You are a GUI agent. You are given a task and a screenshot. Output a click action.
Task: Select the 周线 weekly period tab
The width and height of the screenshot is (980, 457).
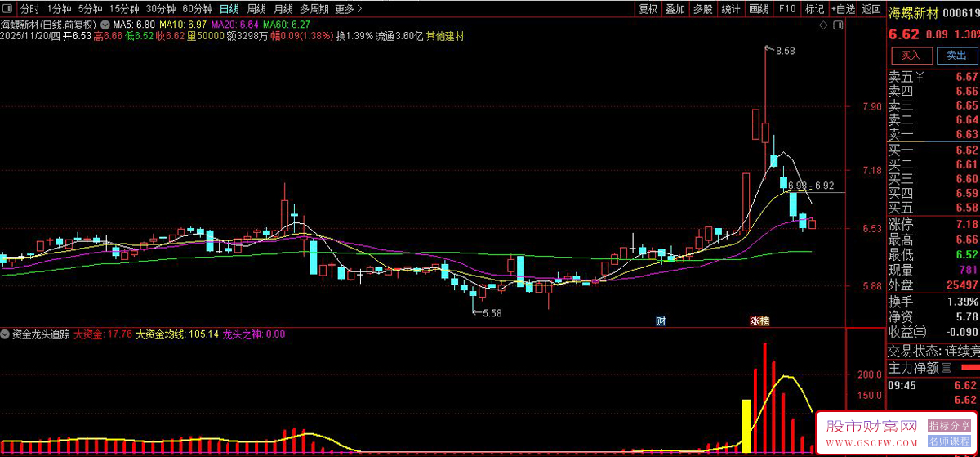tap(256, 9)
